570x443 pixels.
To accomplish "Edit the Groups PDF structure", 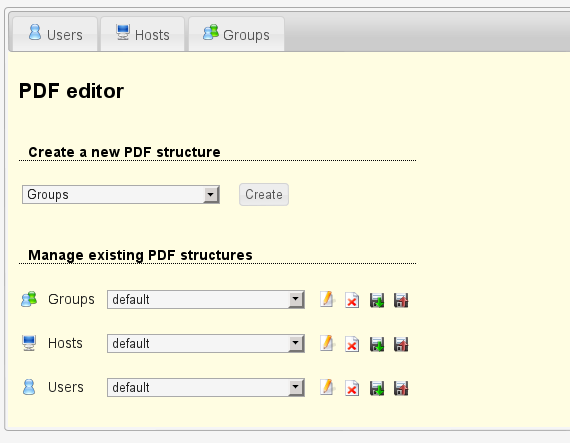I will tap(328, 300).
